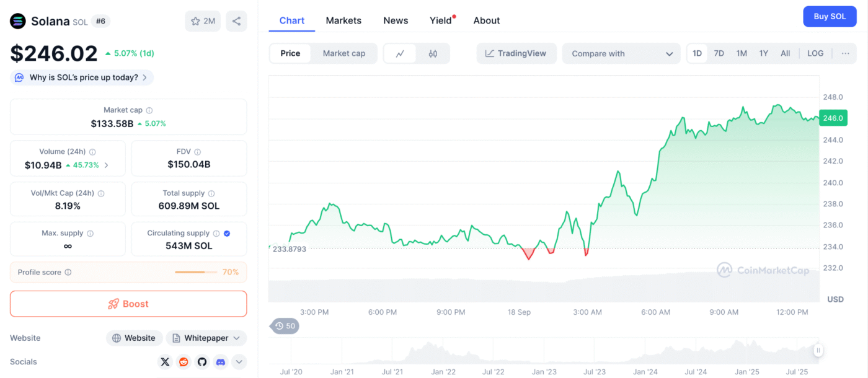Click the Buy SOL button
868x378 pixels.
tap(830, 17)
